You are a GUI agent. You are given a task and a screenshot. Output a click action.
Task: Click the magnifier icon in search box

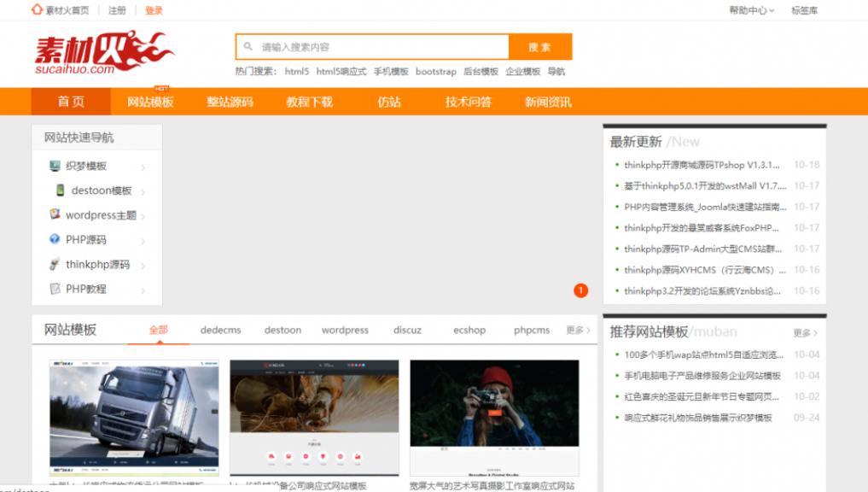point(248,47)
